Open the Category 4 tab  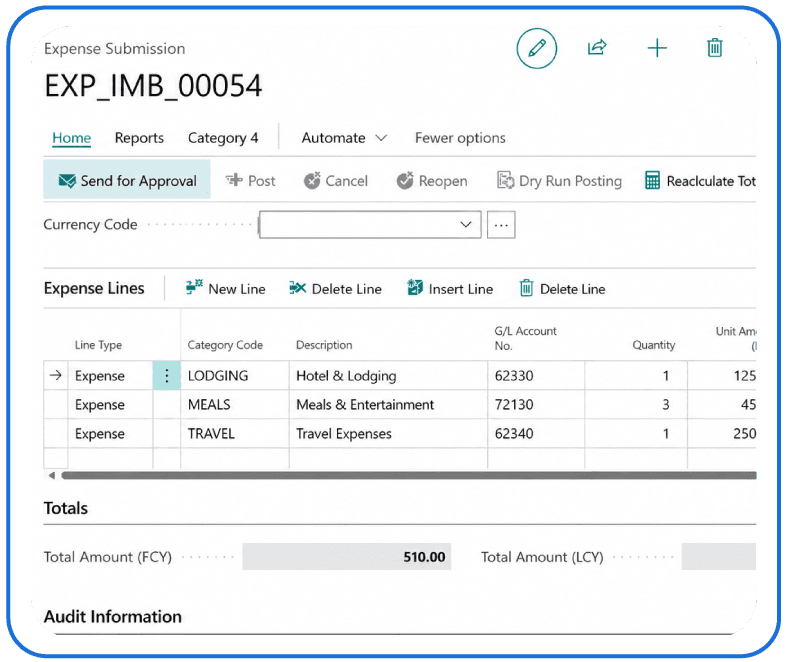(223, 138)
